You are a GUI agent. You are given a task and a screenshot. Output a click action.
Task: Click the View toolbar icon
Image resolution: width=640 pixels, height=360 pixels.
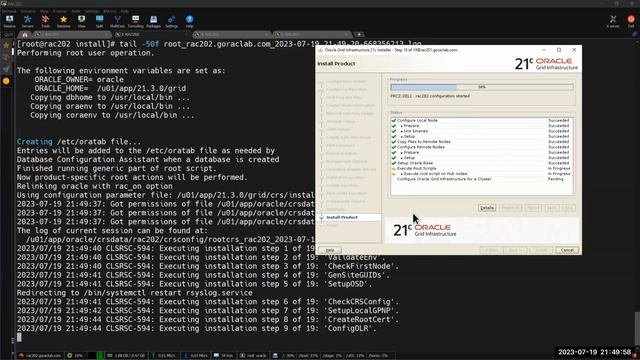tap(82, 21)
